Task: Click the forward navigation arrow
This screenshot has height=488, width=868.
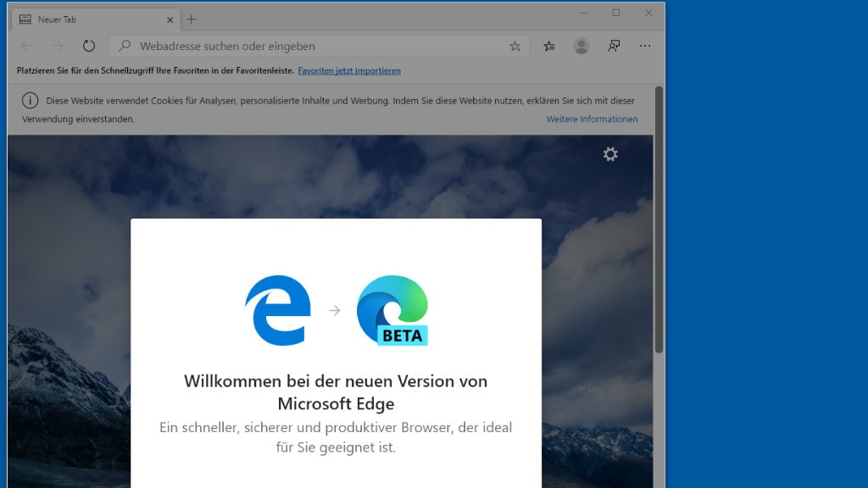Action: coord(58,46)
